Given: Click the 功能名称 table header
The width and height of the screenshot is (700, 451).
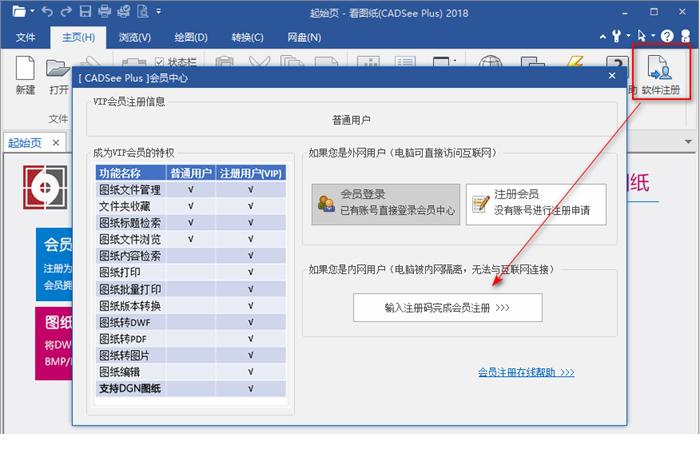Looking at the screenshot, I should coord(131,173).
